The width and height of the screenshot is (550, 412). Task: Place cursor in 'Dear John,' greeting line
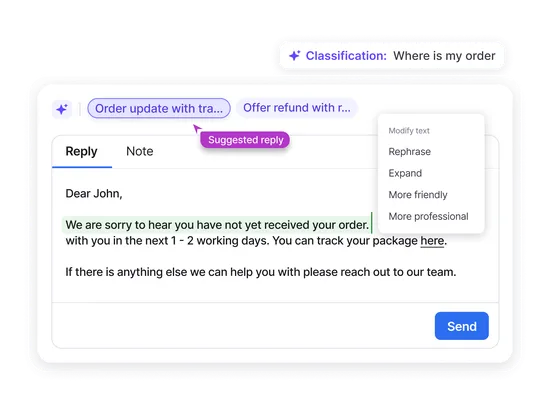point(94,194)
